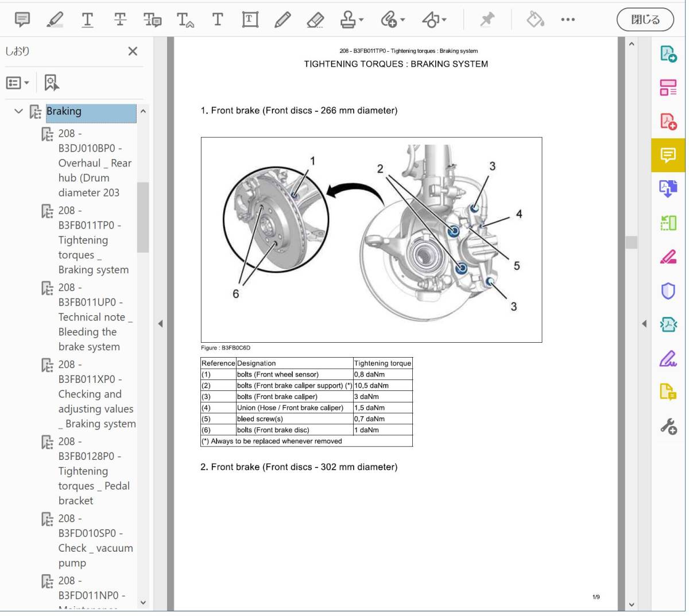The width and height of the screenshot is (689, 616).
Task: Open the Comment tool in sidebar
Action: (668, 155)
